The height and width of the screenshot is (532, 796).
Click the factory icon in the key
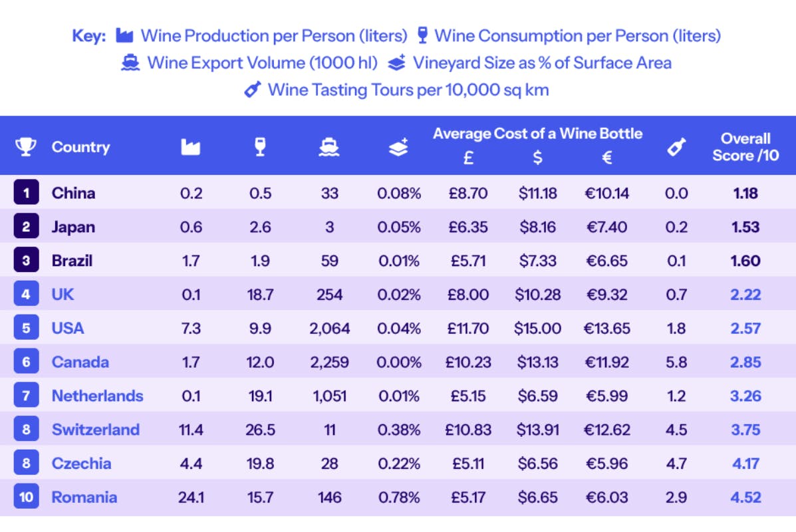(125, 35)
